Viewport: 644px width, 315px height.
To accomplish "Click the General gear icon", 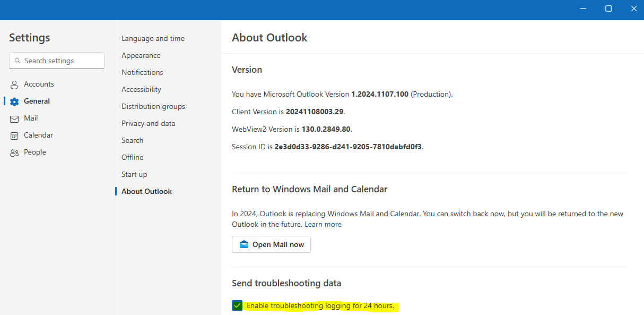I will coord(14,101).
